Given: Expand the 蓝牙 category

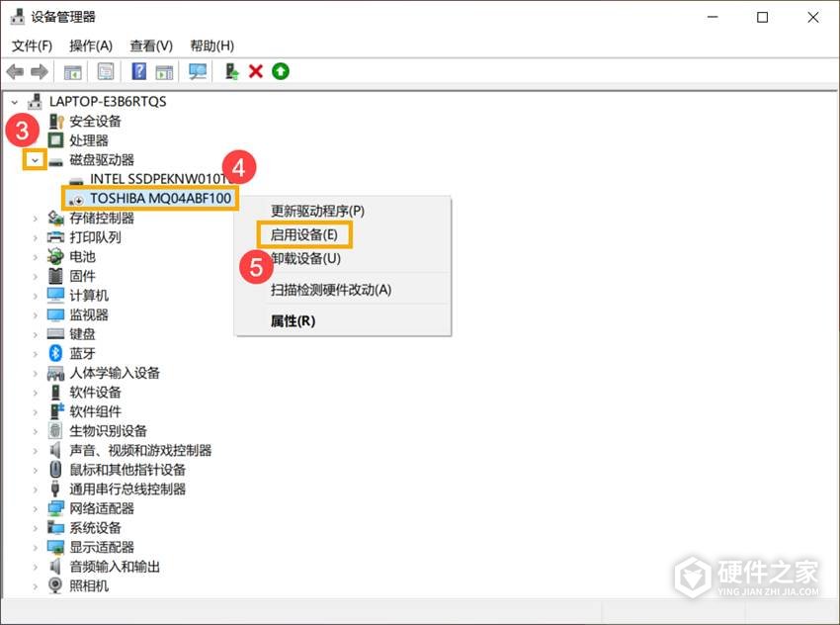Looking at the screenshot, I should click(x=36, y=354).
